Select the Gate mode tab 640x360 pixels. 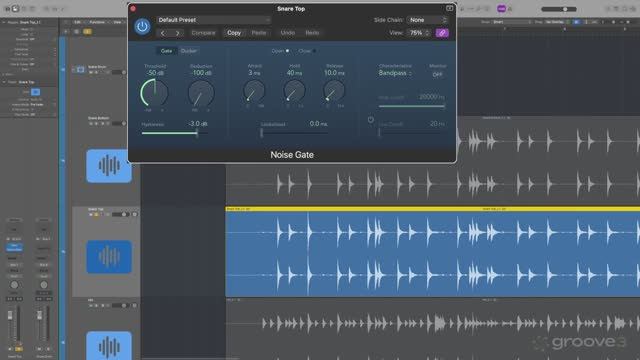click(167, 51)
